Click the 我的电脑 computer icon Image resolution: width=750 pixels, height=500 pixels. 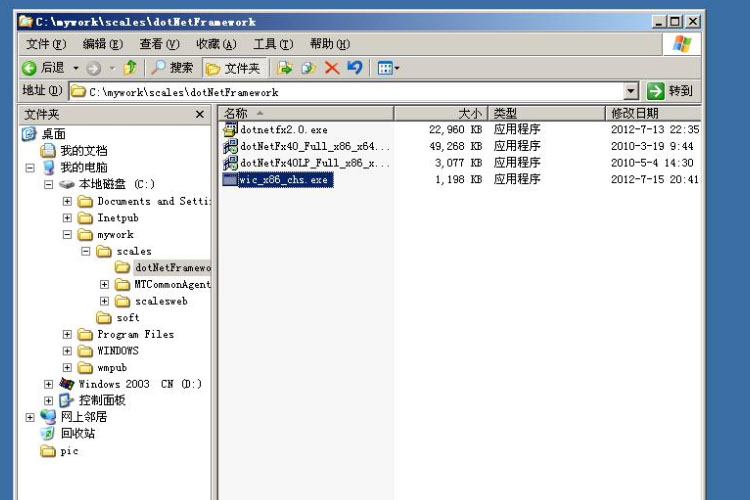48,167
